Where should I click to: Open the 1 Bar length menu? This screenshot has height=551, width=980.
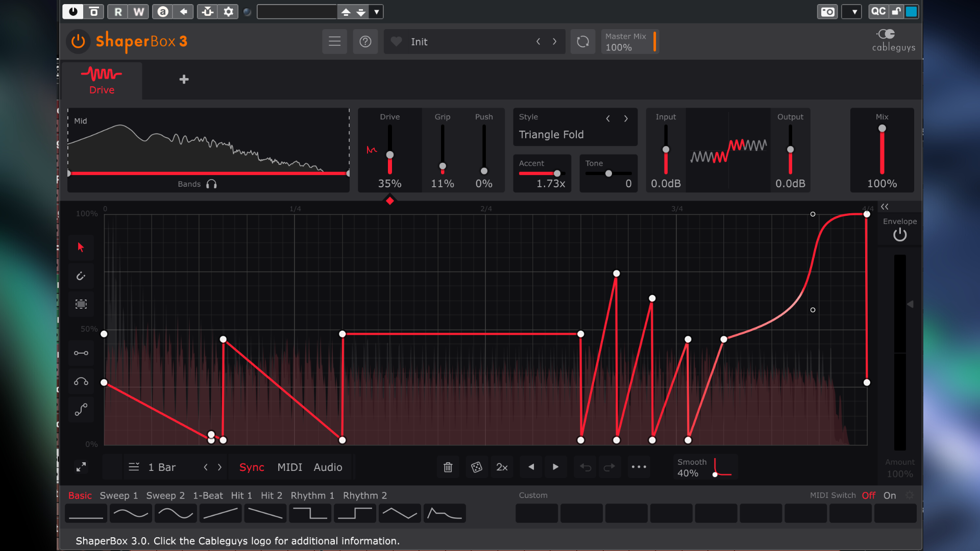click(161, 467)
